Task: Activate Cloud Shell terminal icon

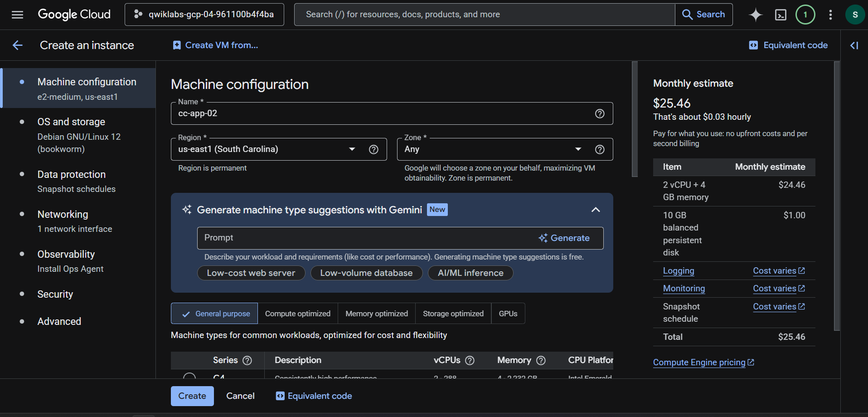Action: pyautogui.click(x=781, y=15)
